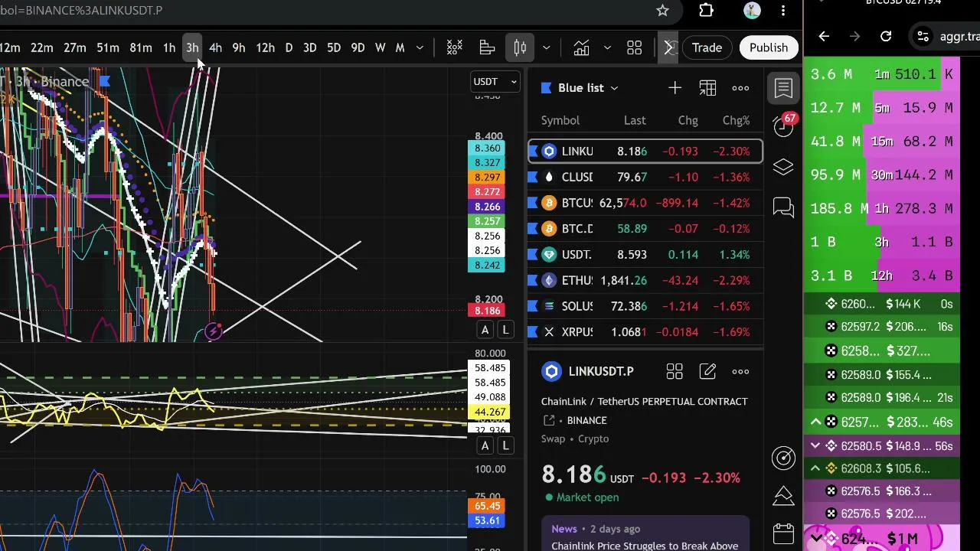Open browser extensions puzzle icon
This screenshot has height=551, width=980.
click(x=706, y=11)
